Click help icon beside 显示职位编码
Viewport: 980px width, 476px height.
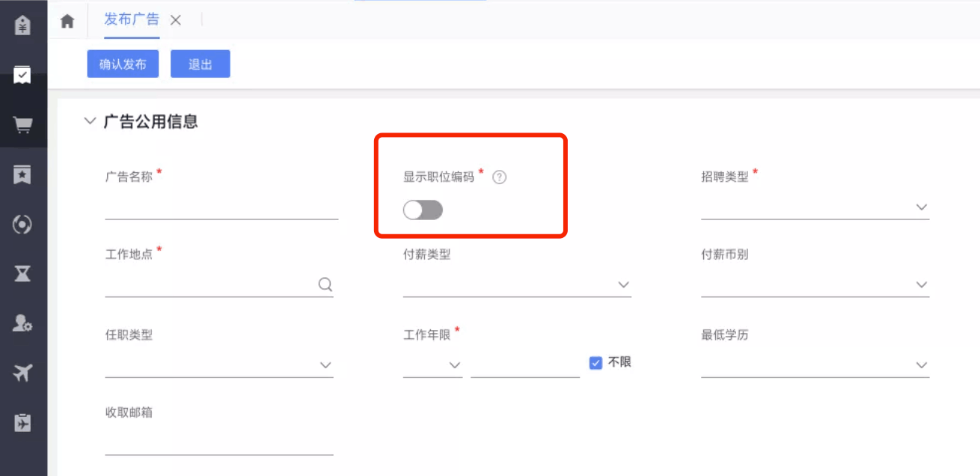[x=500, y=177]
